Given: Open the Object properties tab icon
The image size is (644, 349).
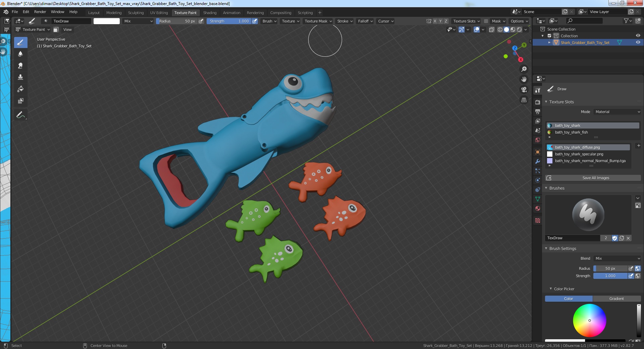Looking at the screenshot, I should (x=538, y=152).
